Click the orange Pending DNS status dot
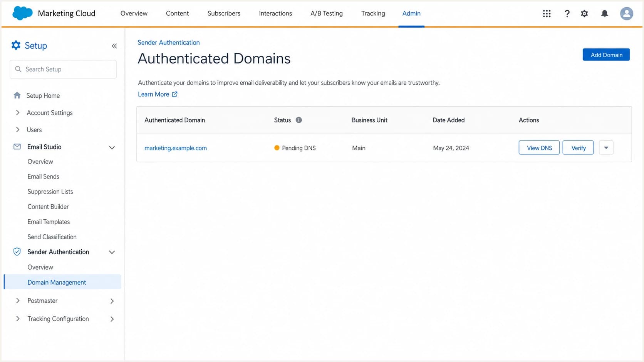 point(277,148)
